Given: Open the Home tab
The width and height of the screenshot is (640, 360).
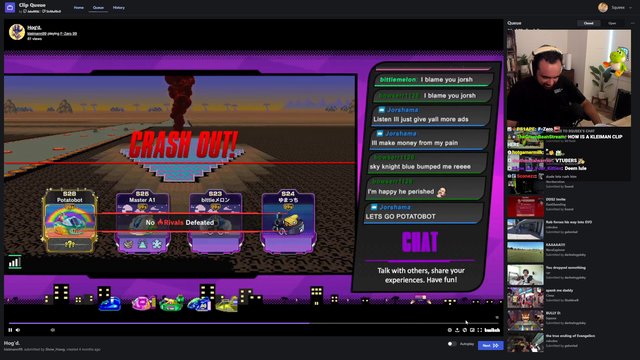Looking at the screenshot, I should 79,8.
